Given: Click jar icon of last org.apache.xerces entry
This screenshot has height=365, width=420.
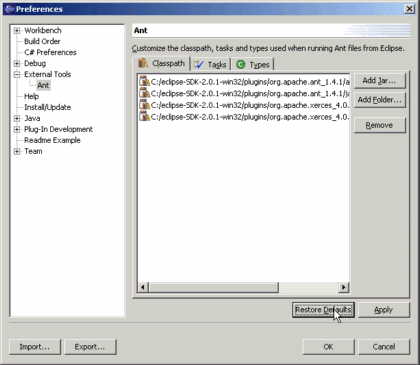Looking at the screenshot, I should [145, 116].
